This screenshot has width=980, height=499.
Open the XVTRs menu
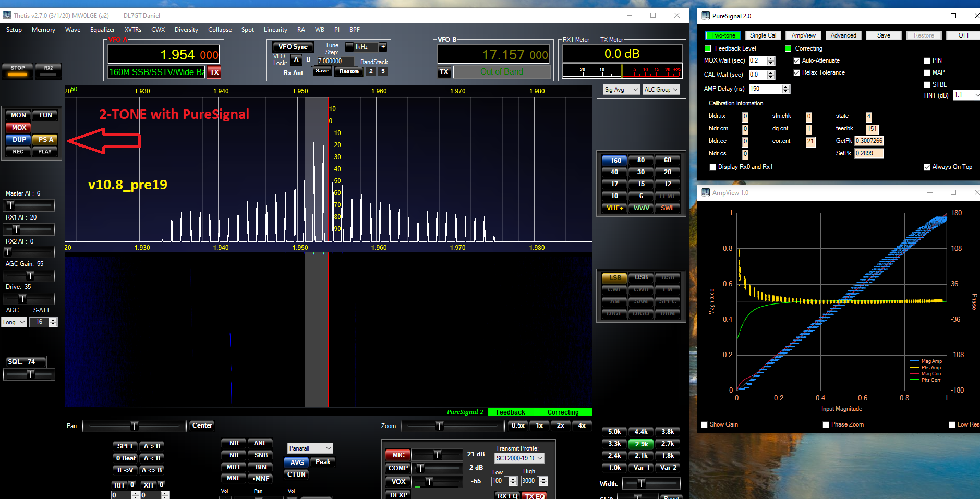tap(133, 30)
